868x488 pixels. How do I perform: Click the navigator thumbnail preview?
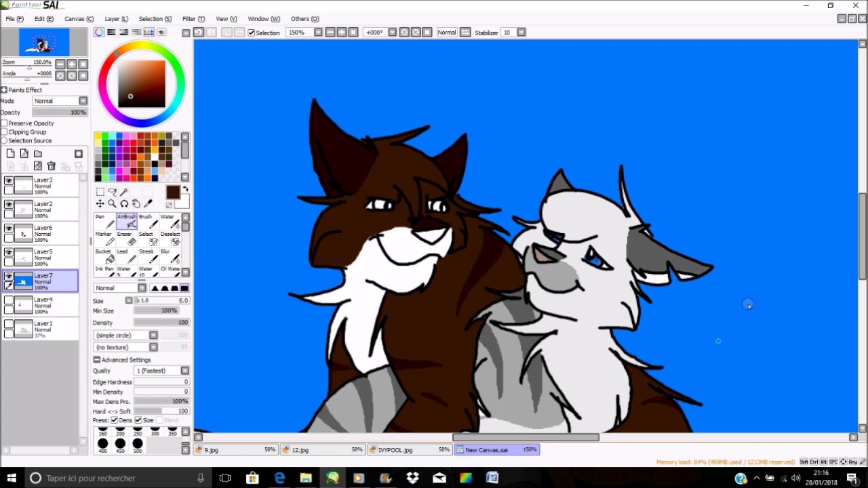click(44, 43)
